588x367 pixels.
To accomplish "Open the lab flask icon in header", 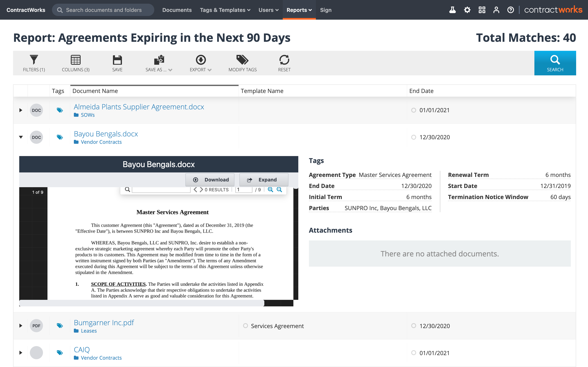I will (x=452, y=10).
